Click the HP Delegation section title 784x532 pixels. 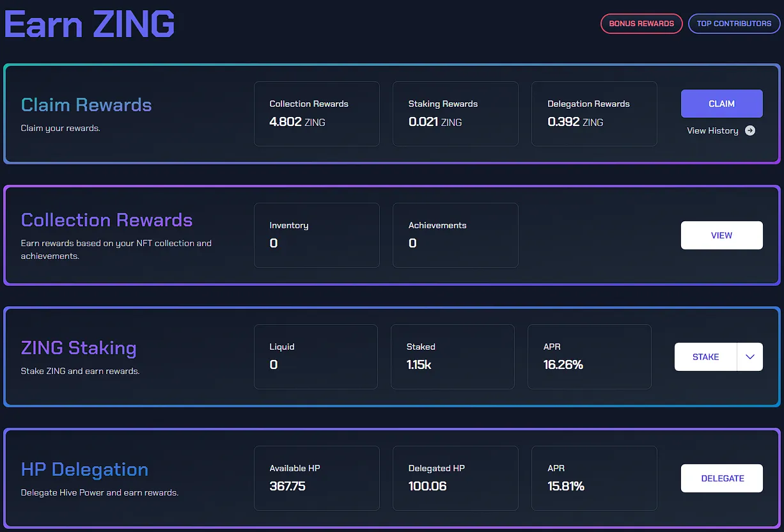point(84,470)
